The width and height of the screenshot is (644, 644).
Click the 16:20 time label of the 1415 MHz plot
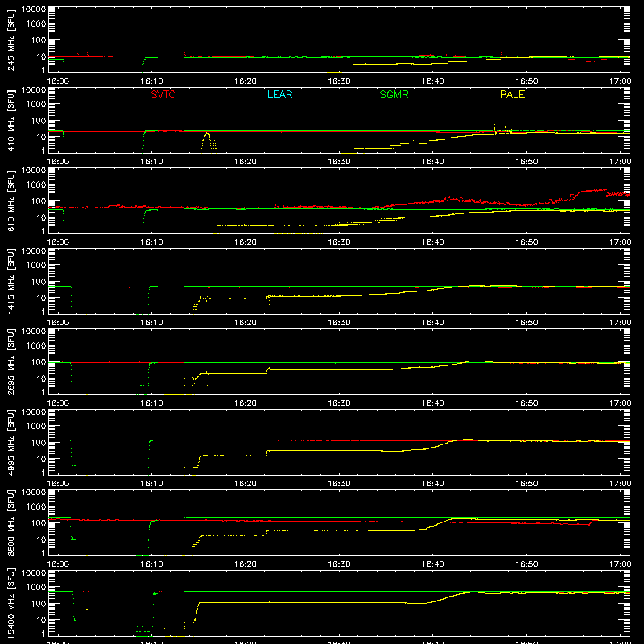[x=246, y=323]
